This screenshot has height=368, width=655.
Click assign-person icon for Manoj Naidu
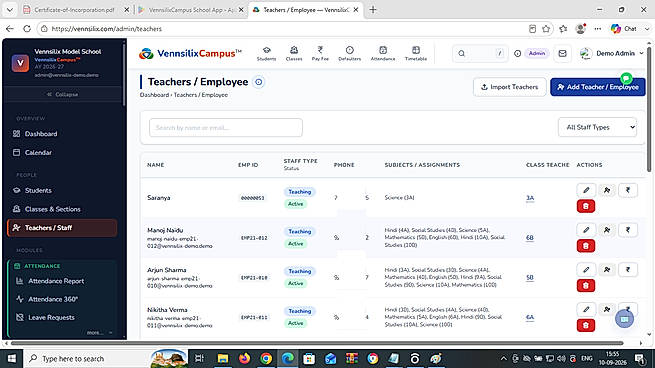(x=607, y=230)
